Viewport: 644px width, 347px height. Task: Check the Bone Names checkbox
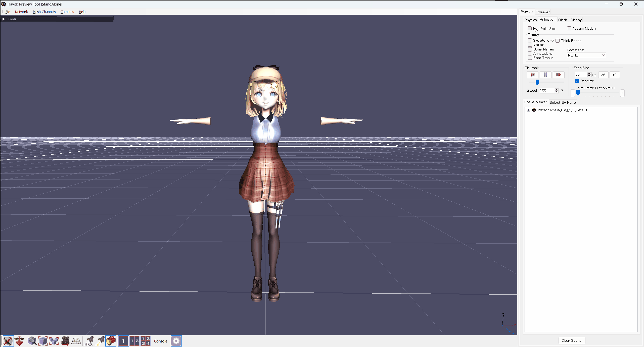[530, 49]
